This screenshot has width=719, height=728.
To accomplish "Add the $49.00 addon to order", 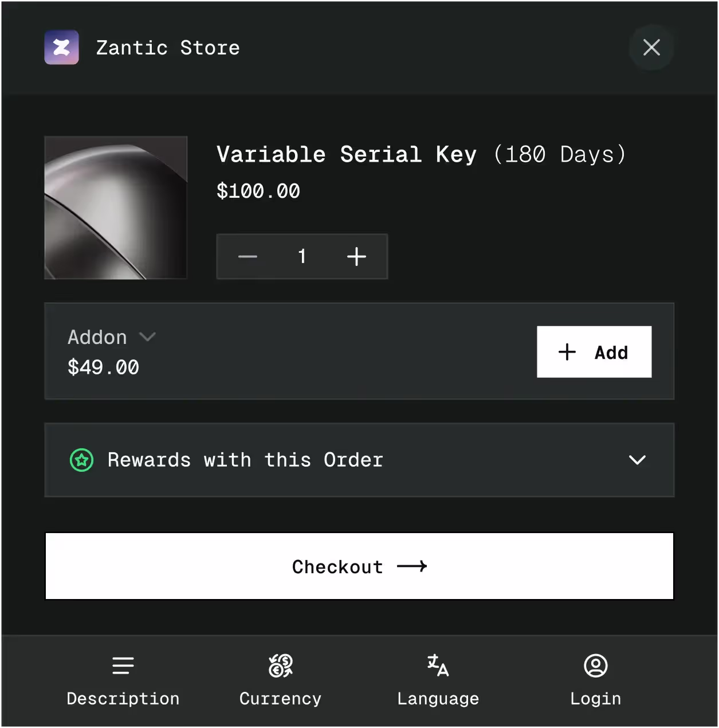I will click(594, 352).
